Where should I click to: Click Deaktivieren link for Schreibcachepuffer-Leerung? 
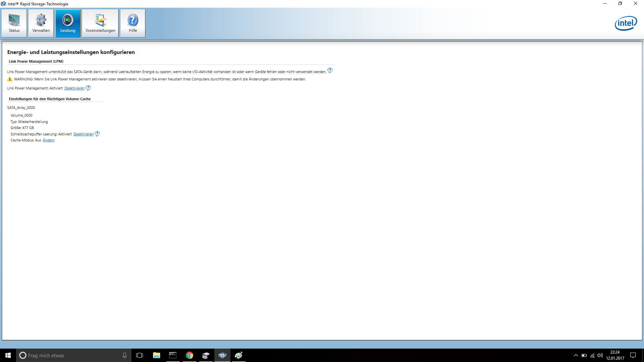[x=84, y=134]
